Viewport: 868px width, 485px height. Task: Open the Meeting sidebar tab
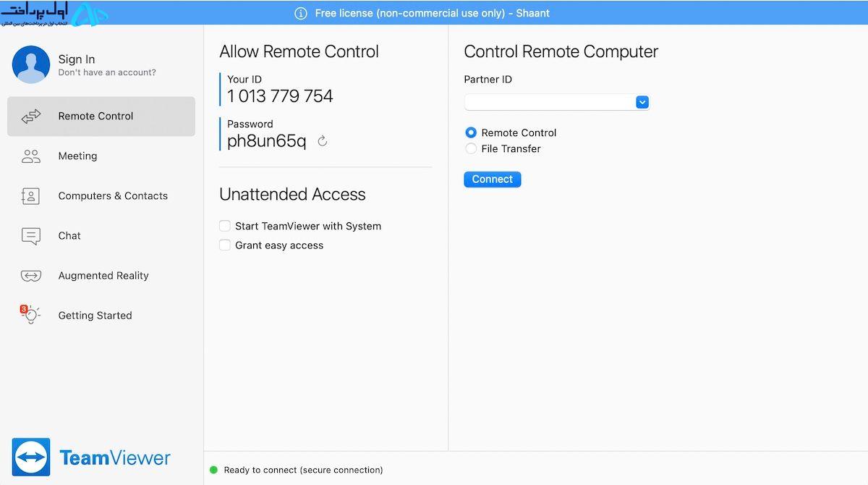tap(101, 156)
